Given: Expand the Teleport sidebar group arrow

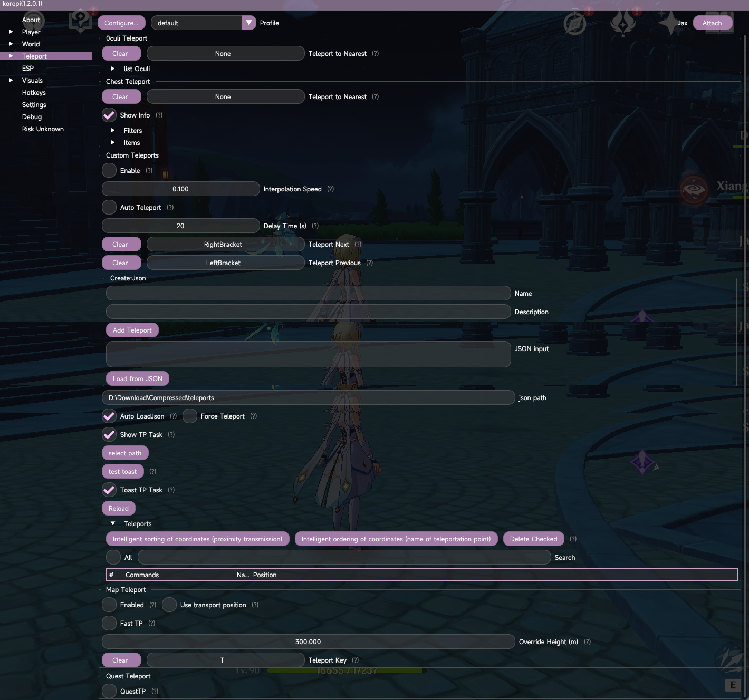Looking at the screenshot, I should pyautogui.click(x=11, y=56).
